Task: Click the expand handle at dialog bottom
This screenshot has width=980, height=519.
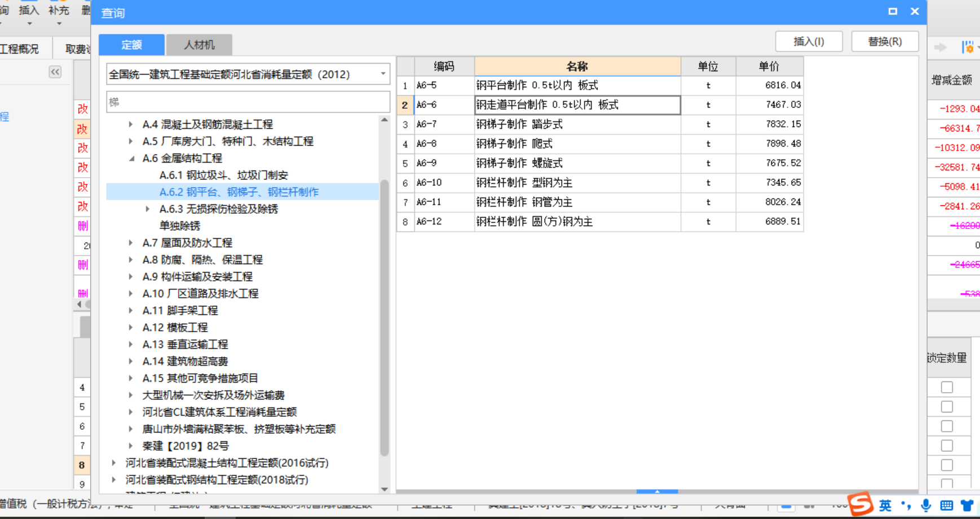Action: pyautogui.click(x=657, y=492)
